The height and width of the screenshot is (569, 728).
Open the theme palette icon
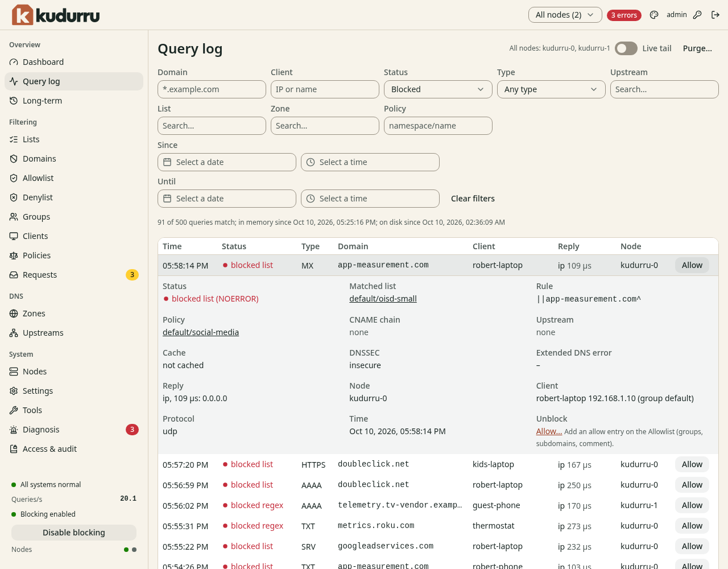tap(654, 15)
